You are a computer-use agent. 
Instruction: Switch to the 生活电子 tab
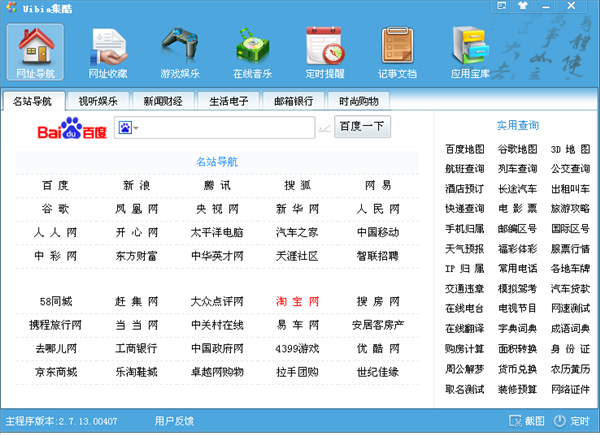pyautogui.click(x=228, y=101)
